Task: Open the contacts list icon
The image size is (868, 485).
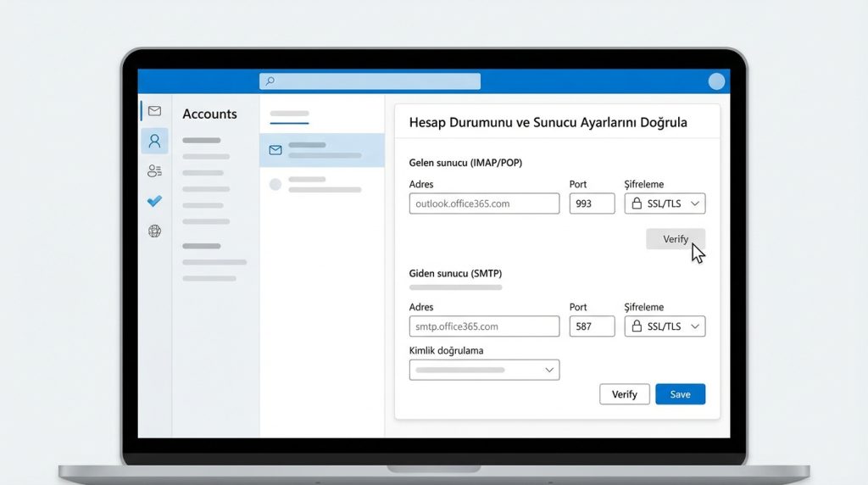Action: tap(154, 171)
